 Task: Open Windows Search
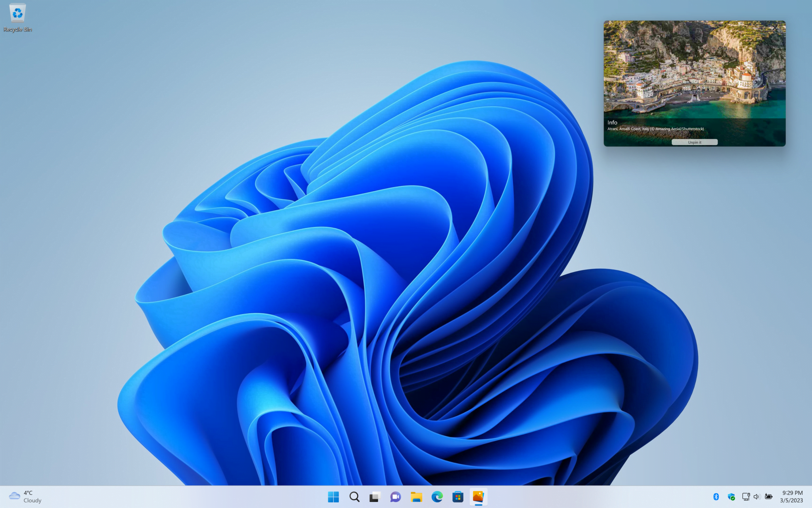354,496
